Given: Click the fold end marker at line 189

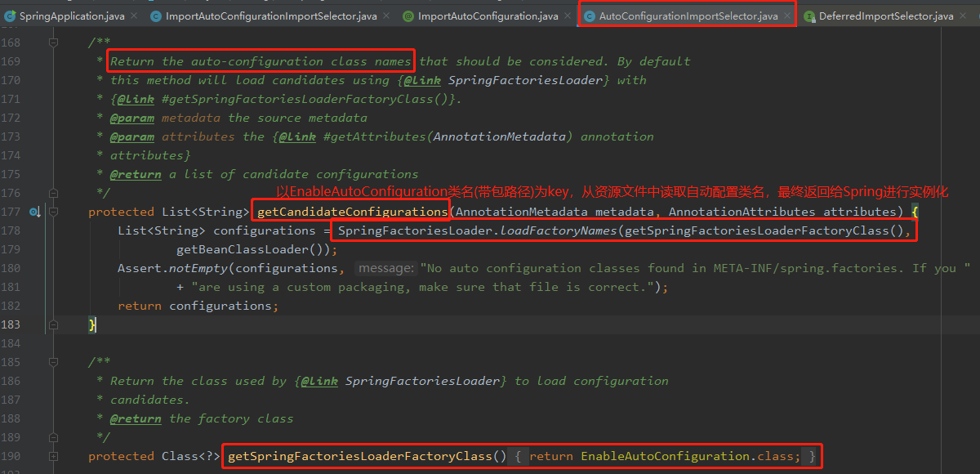Looking at the screenshot, I should [x=53, y=437].
